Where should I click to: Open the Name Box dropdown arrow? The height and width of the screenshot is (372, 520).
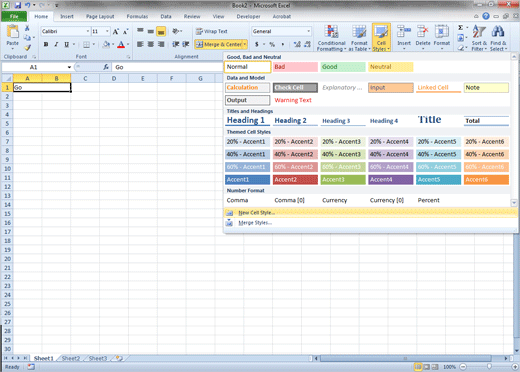(69, 67)
